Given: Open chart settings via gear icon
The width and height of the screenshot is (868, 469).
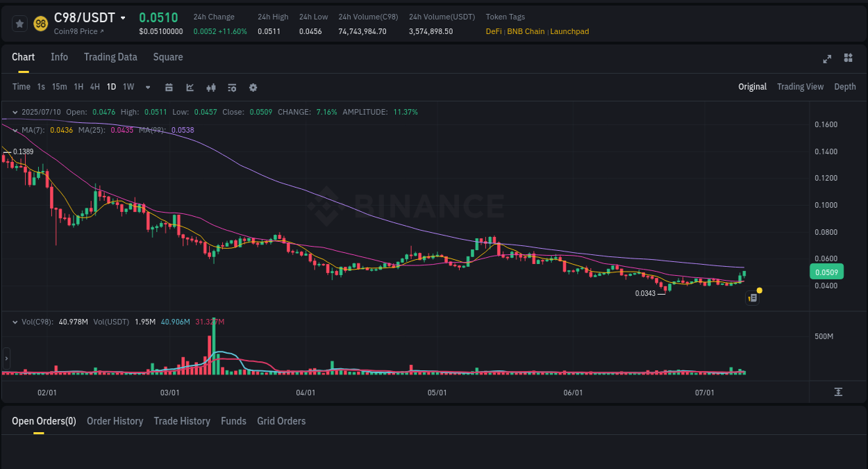Looking at the screenshot, I should click(253, 87).
